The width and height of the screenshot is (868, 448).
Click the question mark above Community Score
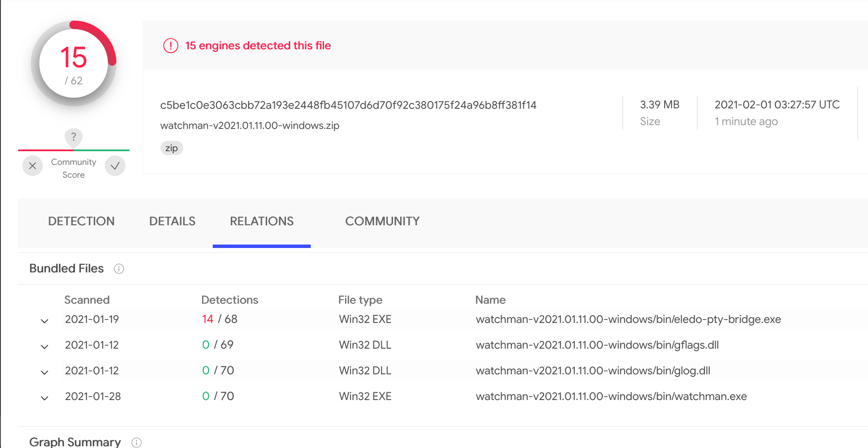[x=74, y=137]
